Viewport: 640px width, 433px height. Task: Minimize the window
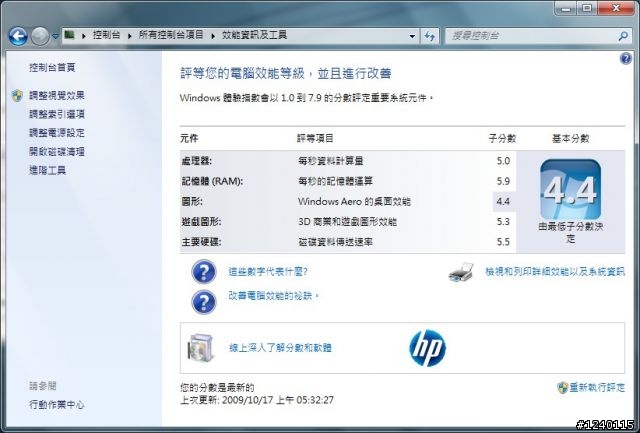(566, 8)
